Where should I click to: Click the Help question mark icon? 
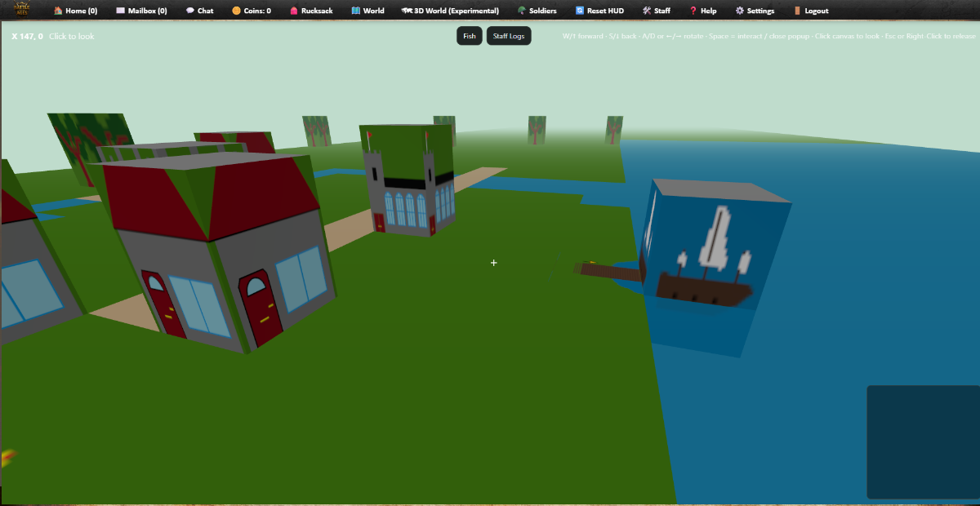[x=693, y=11]
